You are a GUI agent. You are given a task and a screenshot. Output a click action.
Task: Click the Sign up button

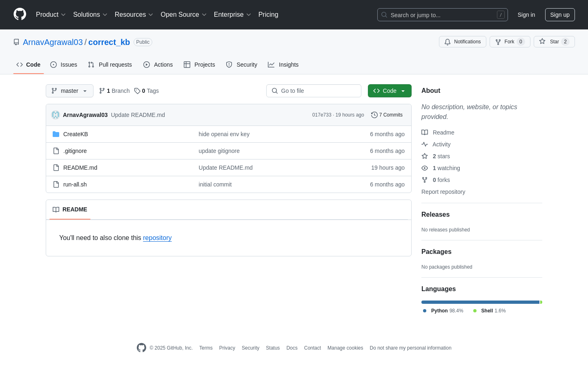(x=560, y=15)
